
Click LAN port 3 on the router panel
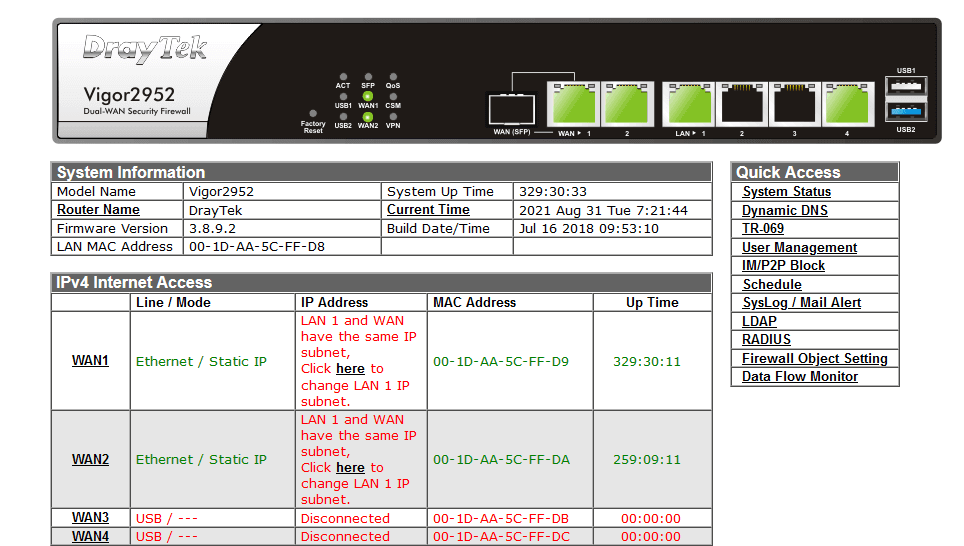(x=794, y=104)
